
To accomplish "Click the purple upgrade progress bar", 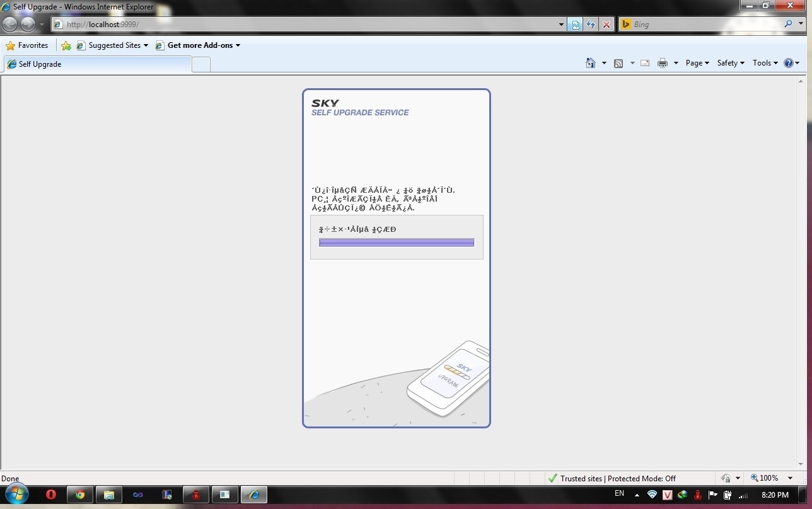I will coord(397,243).
